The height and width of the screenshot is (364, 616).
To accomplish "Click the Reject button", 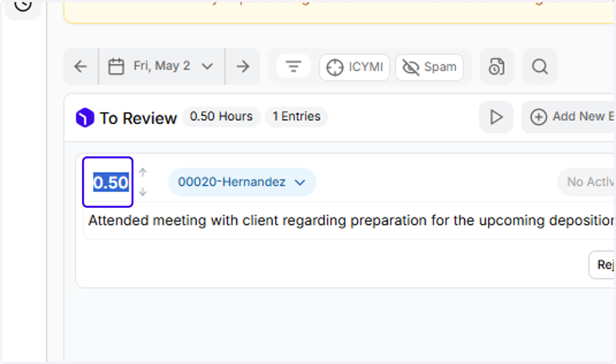I will pos(602,265).
